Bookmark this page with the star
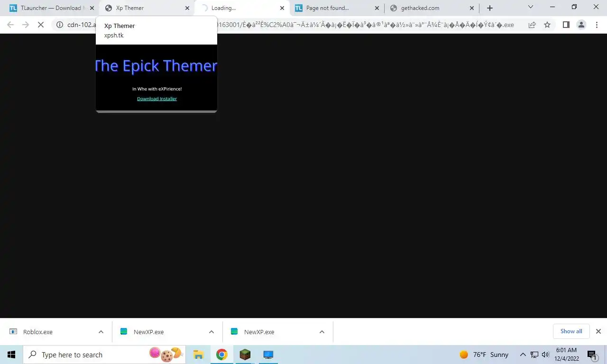607x364 pixels. (x=547, y=25)
